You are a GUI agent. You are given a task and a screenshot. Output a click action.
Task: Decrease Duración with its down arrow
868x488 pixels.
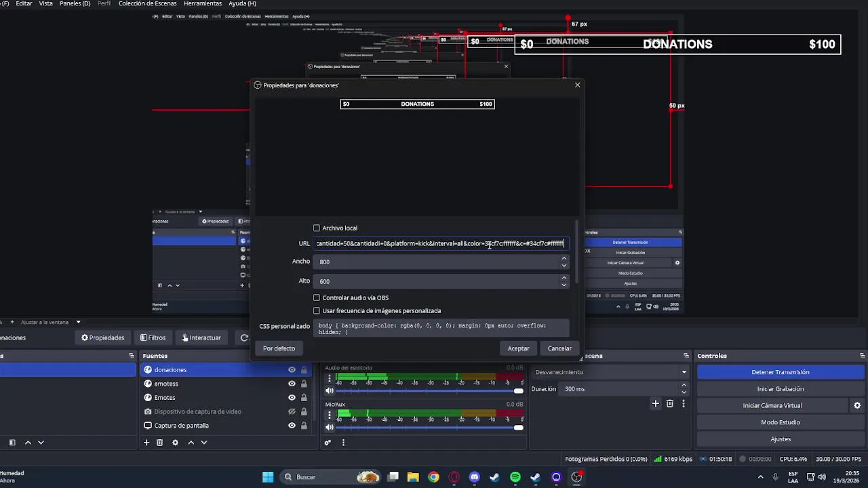[684, 392]
